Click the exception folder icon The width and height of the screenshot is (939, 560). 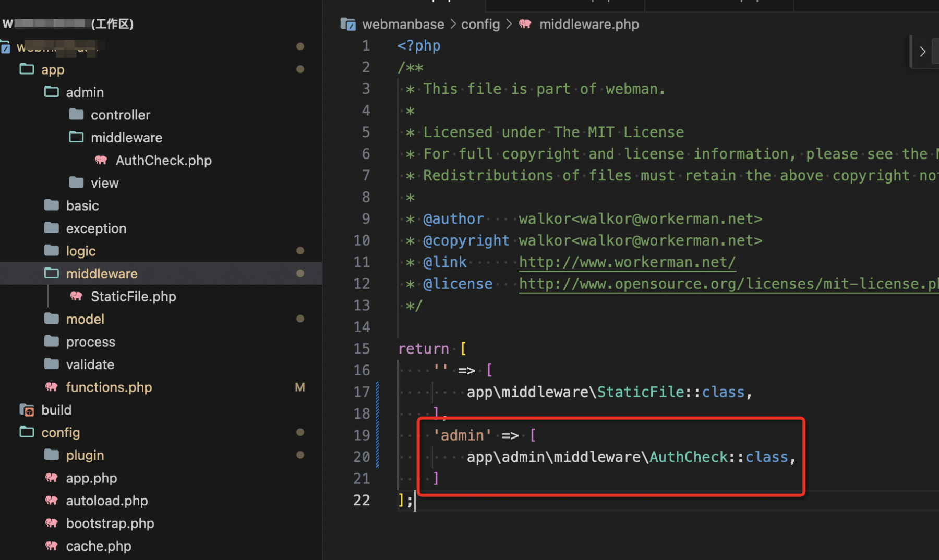[x=52, y=228]
